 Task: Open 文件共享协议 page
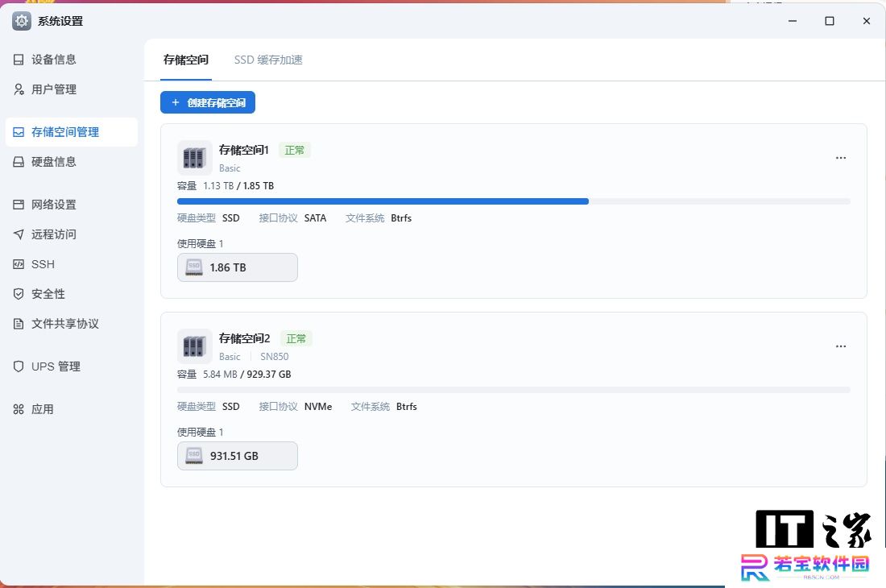coord(71,324)
